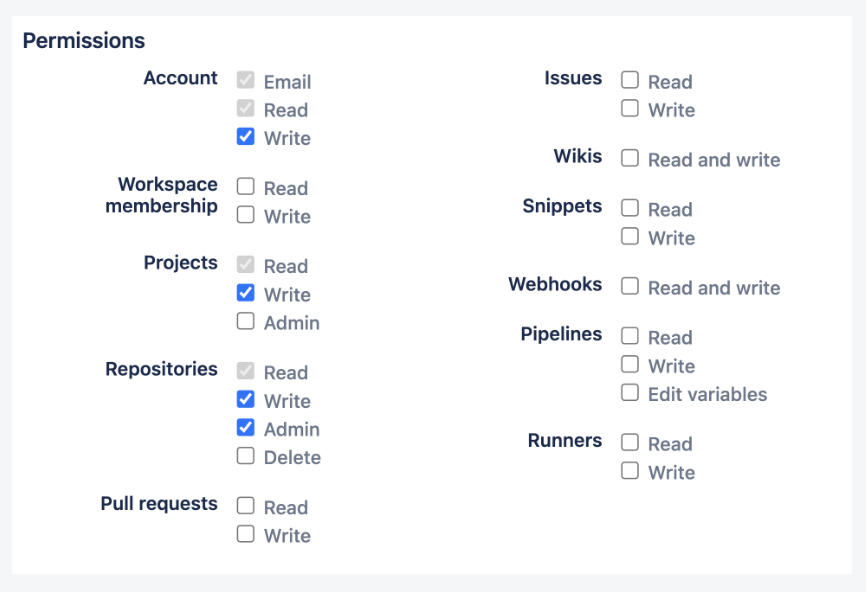Tick Wikis Read and write checkbox
The width and height of the screenshot is (866, 592).
(629, 159)
